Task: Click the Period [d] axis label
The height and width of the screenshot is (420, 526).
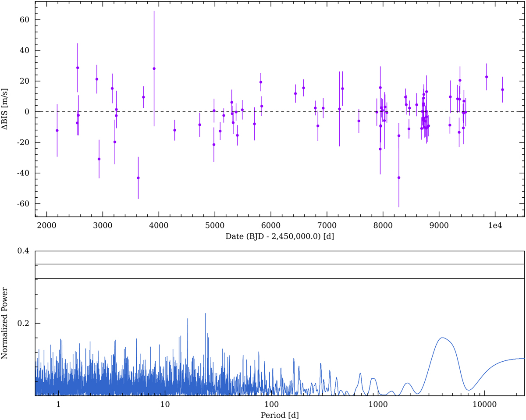Action: tap(279, 414)
